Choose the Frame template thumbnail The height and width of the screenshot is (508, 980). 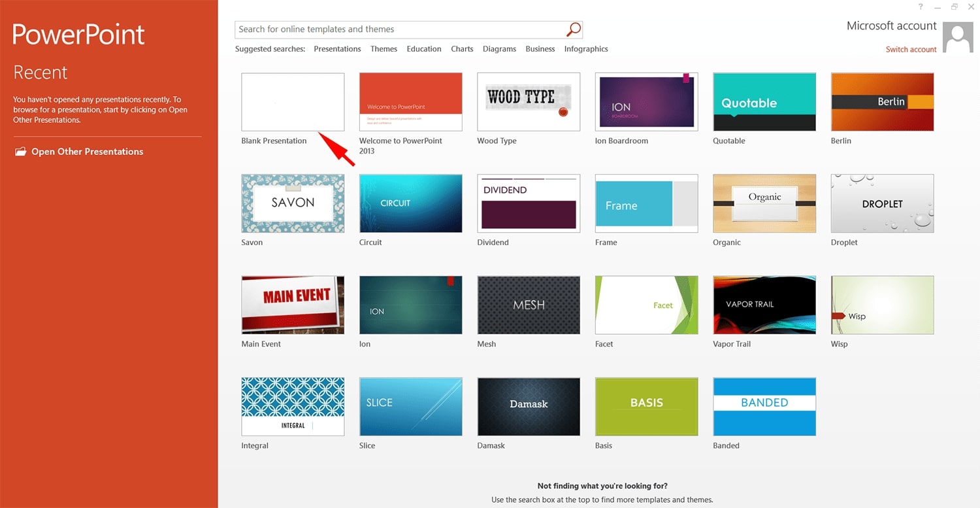[x=647, y=203]
